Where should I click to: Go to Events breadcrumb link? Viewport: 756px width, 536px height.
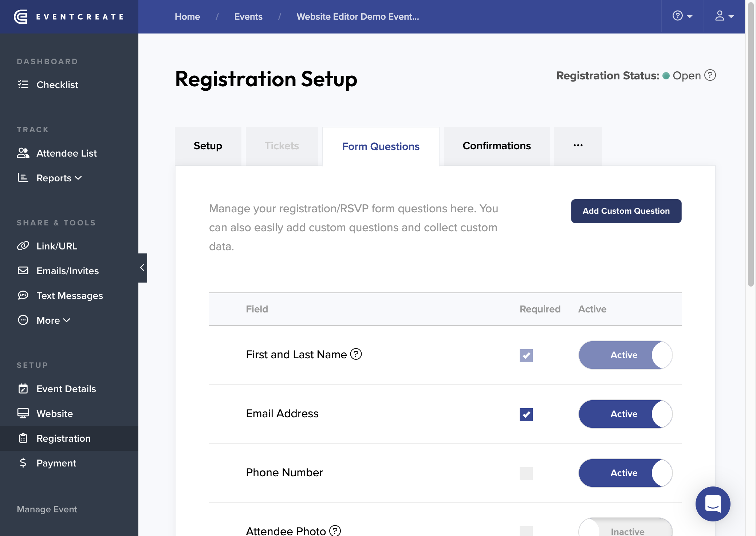[x=248, y=17]
